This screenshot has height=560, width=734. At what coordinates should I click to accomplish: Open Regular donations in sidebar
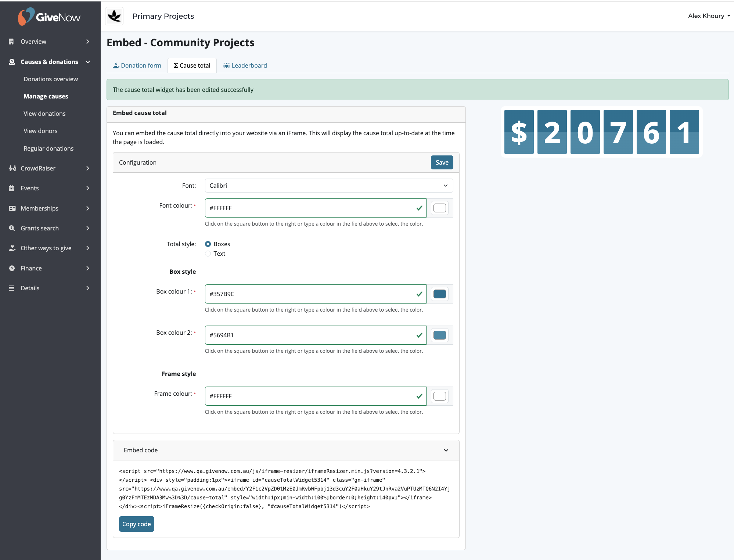pyautogui.click(x=48, y=148)
